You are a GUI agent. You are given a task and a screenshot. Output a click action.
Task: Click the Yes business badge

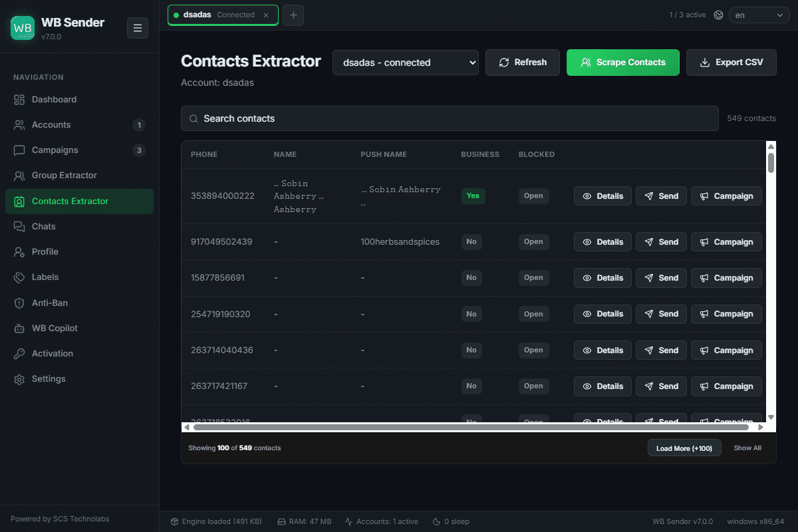pos(473,196)
